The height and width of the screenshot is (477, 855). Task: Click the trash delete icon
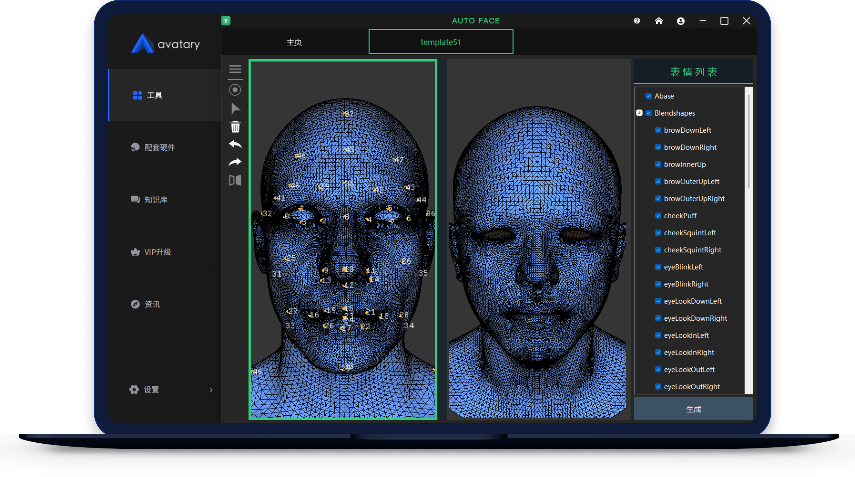(x=235, y=127)
